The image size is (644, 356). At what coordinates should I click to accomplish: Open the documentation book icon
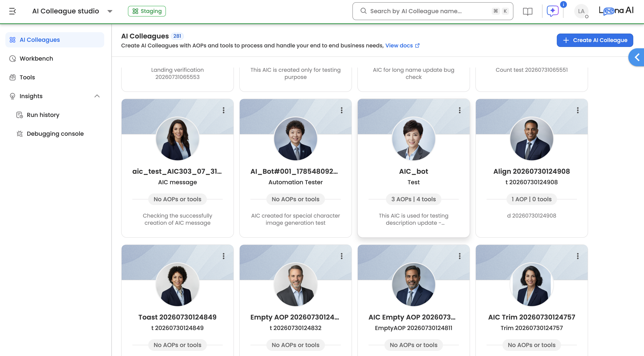coord(527,11)
